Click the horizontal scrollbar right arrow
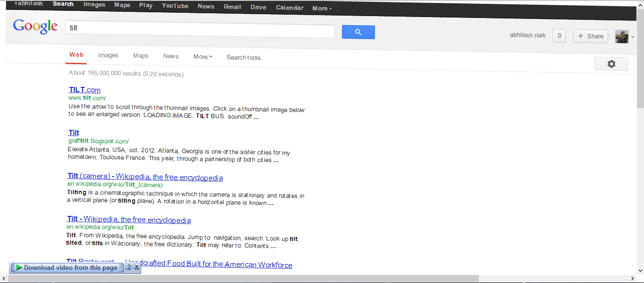Viewport: 644px width, 283px height. [x=633, y=279]
